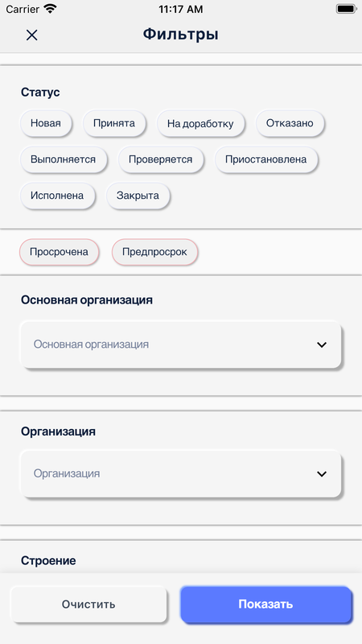Select the Закрыта status filter
The width and height of the screenshot is (362, 644).
coord(138,196)
